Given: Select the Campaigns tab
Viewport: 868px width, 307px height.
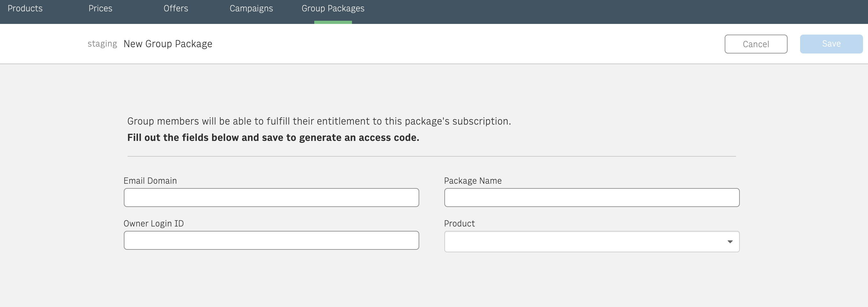Looking at the screenshot, I should tap(251, 8).
